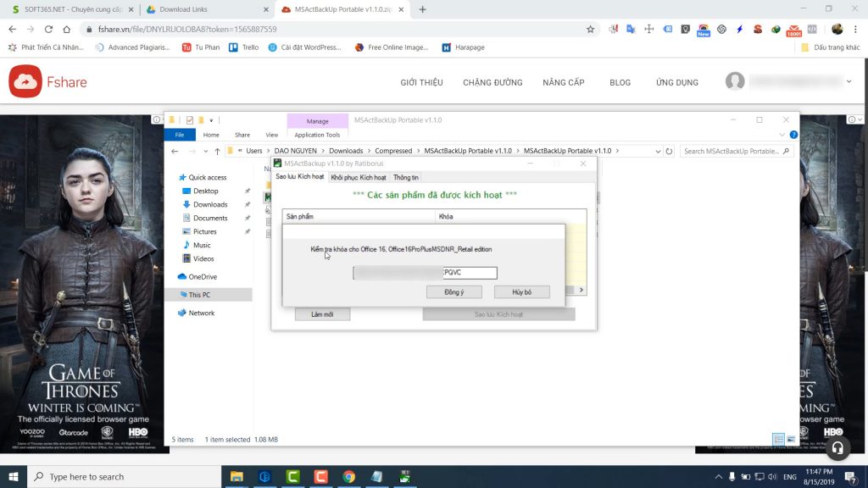This screenshot has height=488, width=868.
Task: Close the SOFT365.NET tab
Action: tap(131, 9)
